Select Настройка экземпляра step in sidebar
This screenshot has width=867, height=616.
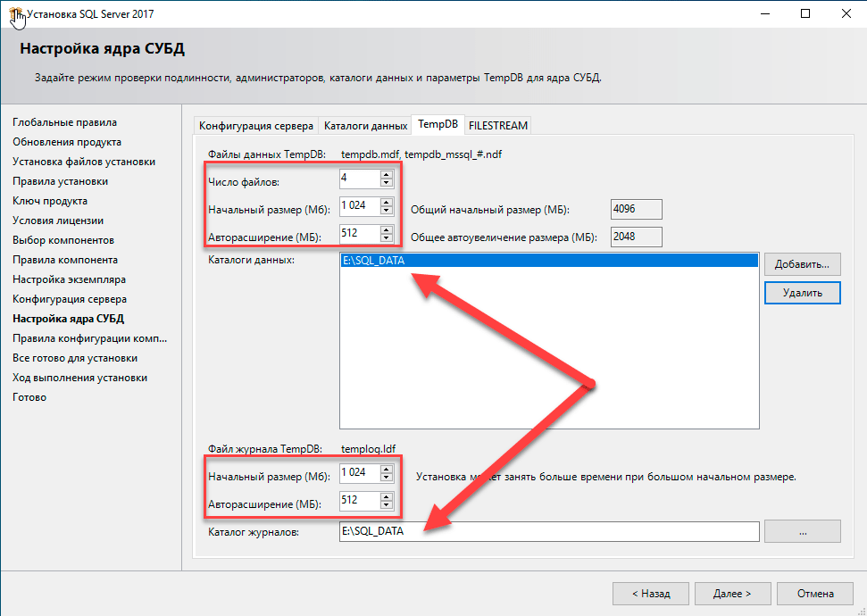click(69, 279)
